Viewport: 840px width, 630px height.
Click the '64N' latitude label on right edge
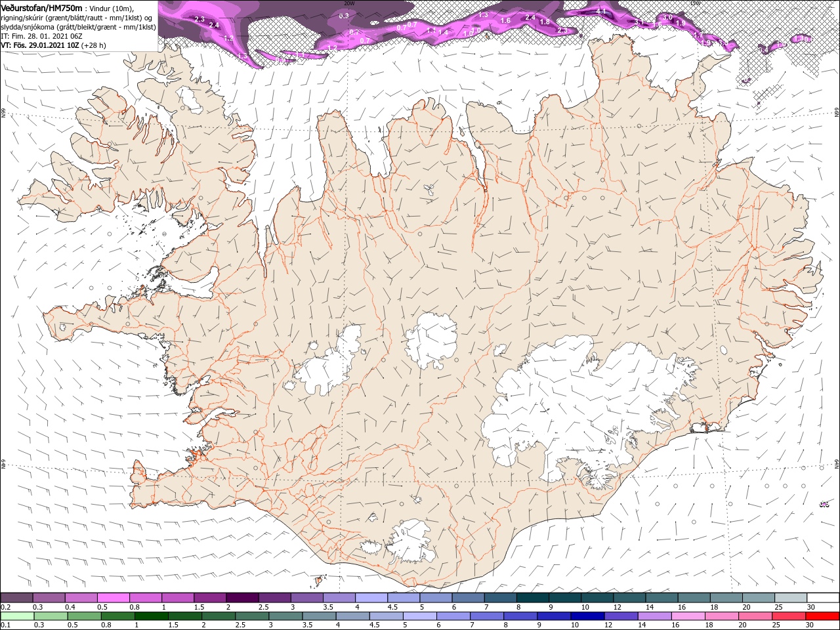click(837, 464)
